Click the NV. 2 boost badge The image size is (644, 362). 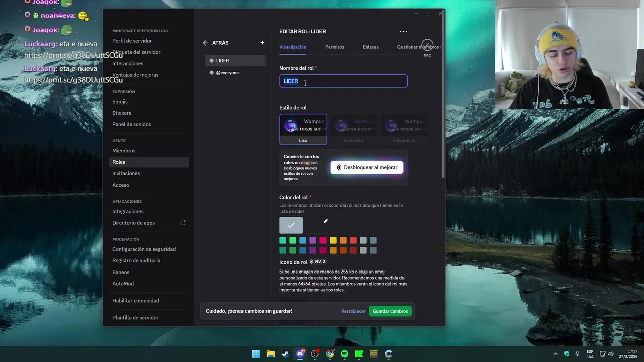318,262
